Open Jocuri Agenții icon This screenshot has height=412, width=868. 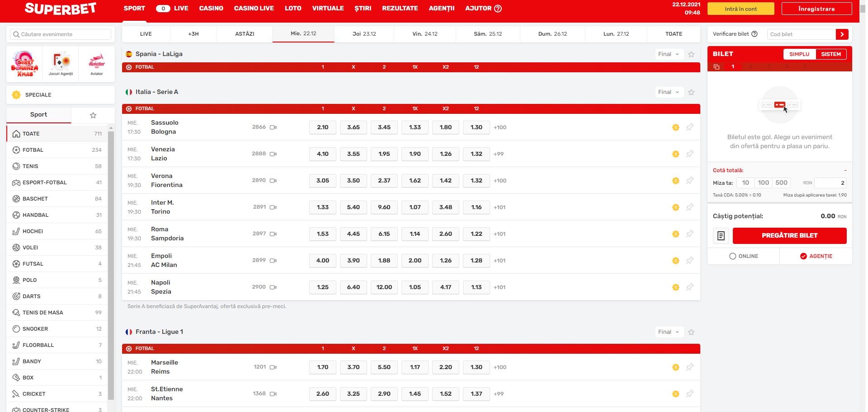coord(61,64)
